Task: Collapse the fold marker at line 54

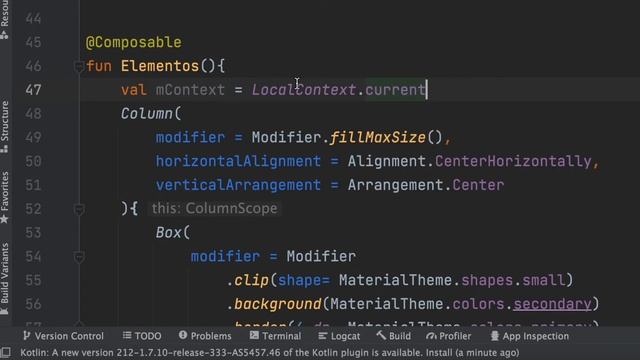Action: pos(79,257)
